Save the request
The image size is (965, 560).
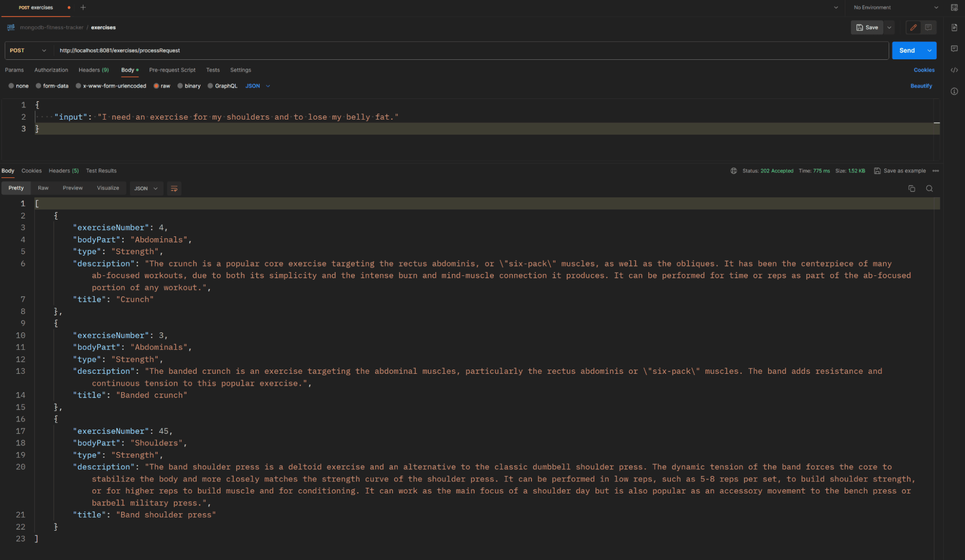(867, 27)
